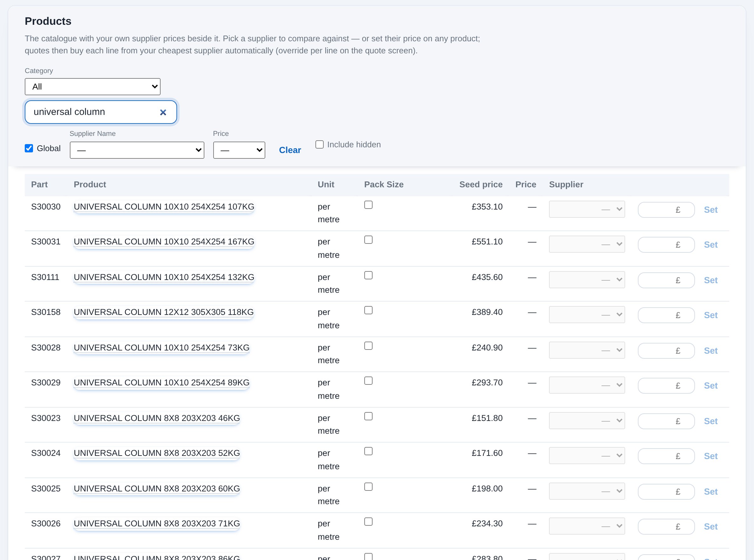The height and width of the screenshot is (560, 754).
Task: Open supplier dropdown in S30023 row
Action: [x=587, y=421]
